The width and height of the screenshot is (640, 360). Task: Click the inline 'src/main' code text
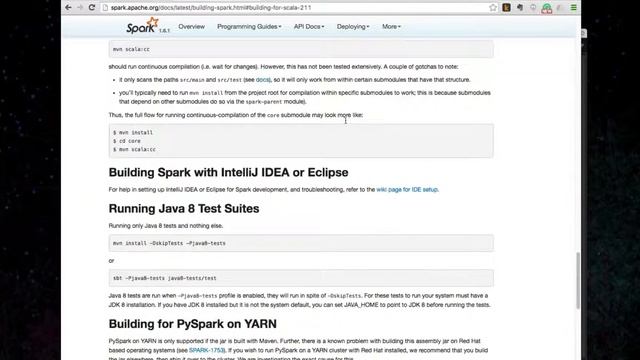click(x=192, y=80)
